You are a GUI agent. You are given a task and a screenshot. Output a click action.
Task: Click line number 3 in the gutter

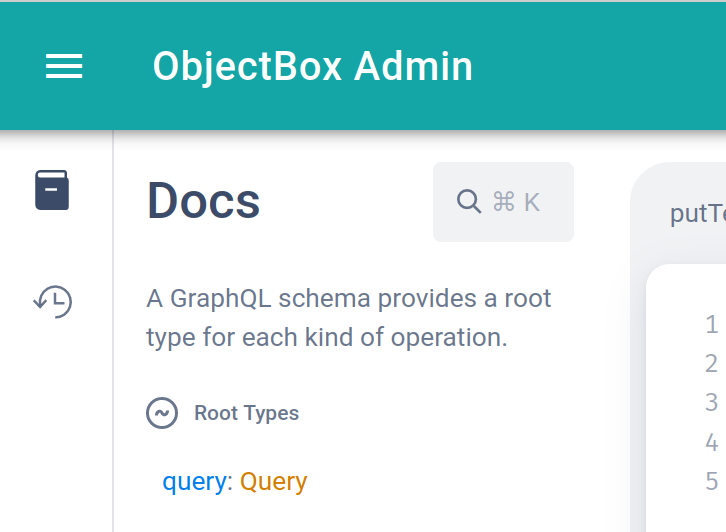coord(711,402)
